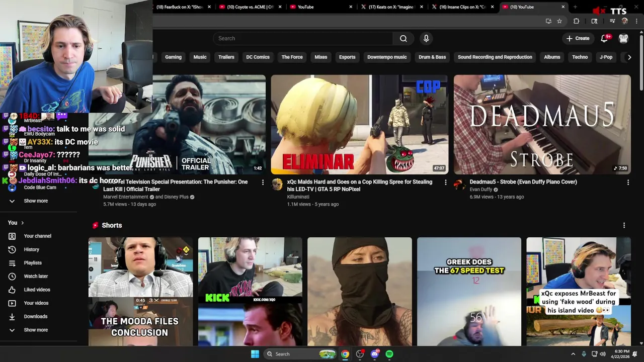
Task: Select the Gaming category chip
Action: [x=173, y=57]
